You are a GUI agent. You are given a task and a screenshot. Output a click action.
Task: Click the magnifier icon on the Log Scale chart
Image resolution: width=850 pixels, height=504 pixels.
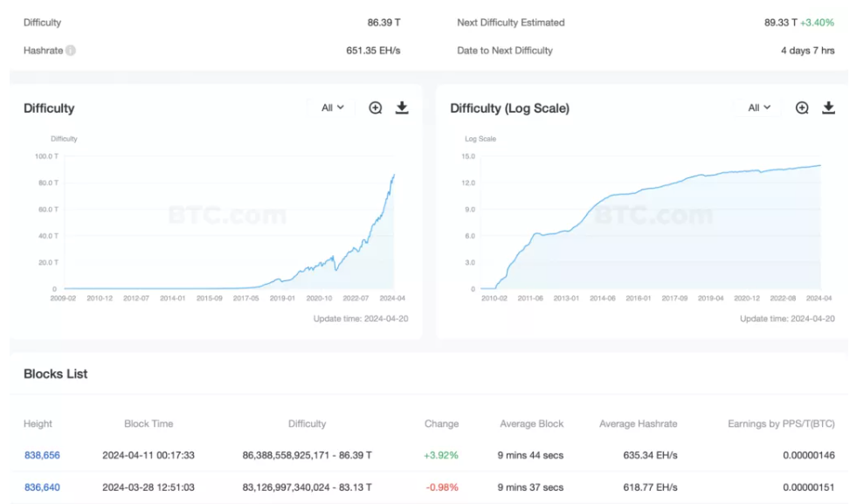pyautogui.click(x=802, y=108)
